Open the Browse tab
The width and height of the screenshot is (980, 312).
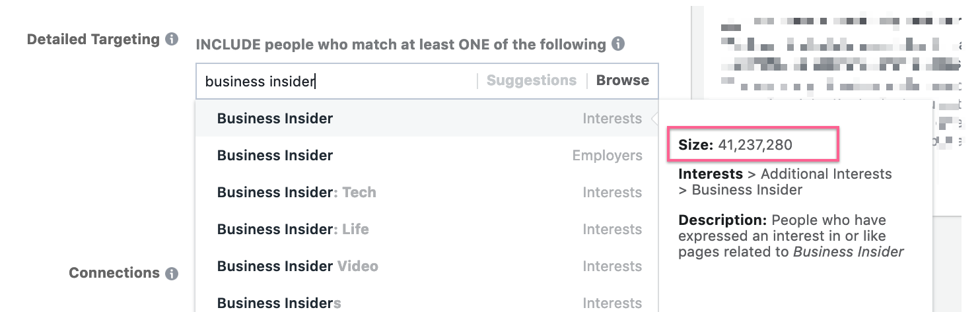point(622,80)
